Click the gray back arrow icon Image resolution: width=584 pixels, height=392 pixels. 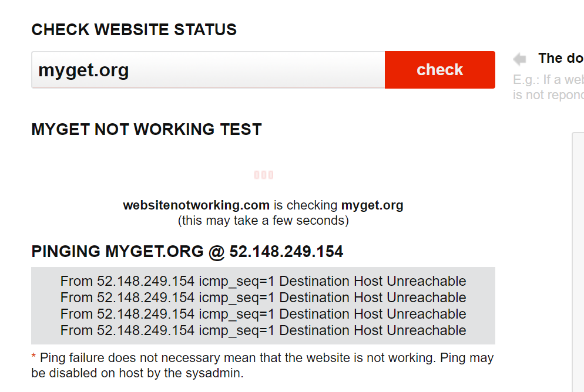tap(519, 58)
